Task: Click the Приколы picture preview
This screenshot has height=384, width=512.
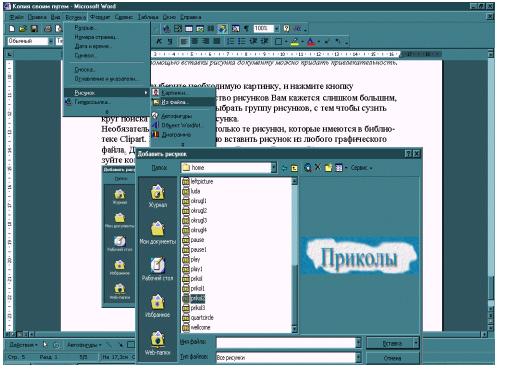Action: [360, 256]
